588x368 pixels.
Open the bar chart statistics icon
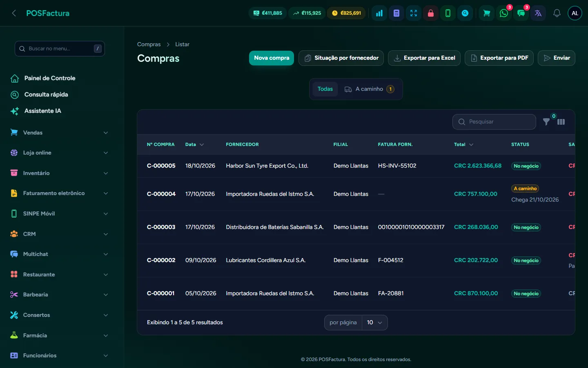click(x=379, y=13)
